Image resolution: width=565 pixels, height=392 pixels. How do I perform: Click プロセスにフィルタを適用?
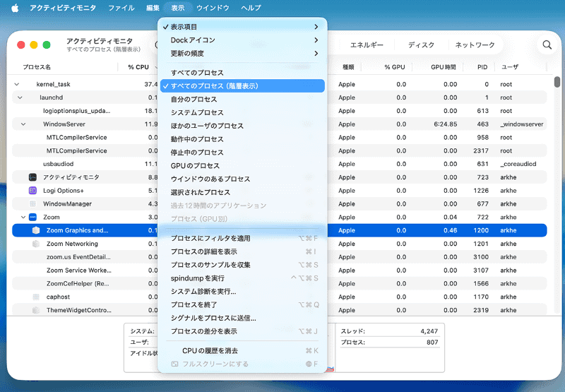(x=242, y=239)
